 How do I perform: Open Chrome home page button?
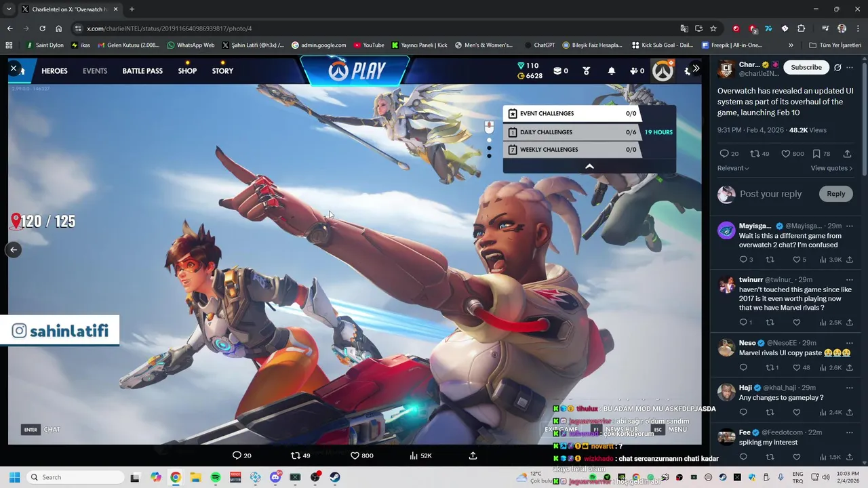tap(58, 28)
